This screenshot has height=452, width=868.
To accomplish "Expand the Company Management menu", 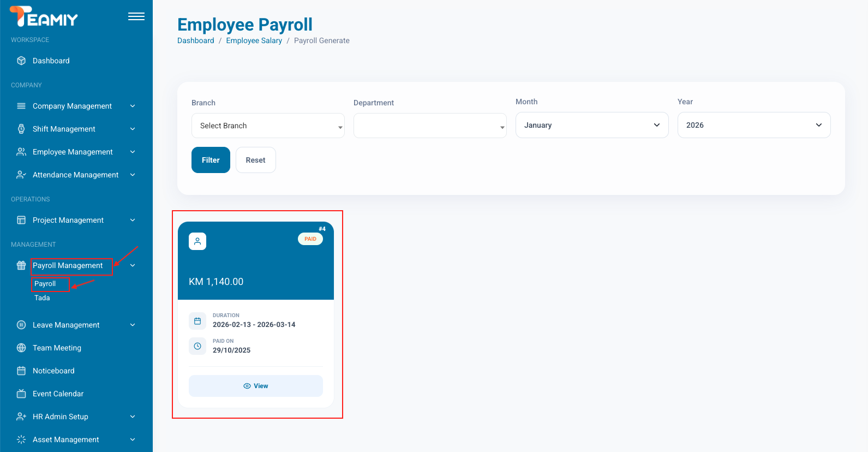I will pos(76,106).
